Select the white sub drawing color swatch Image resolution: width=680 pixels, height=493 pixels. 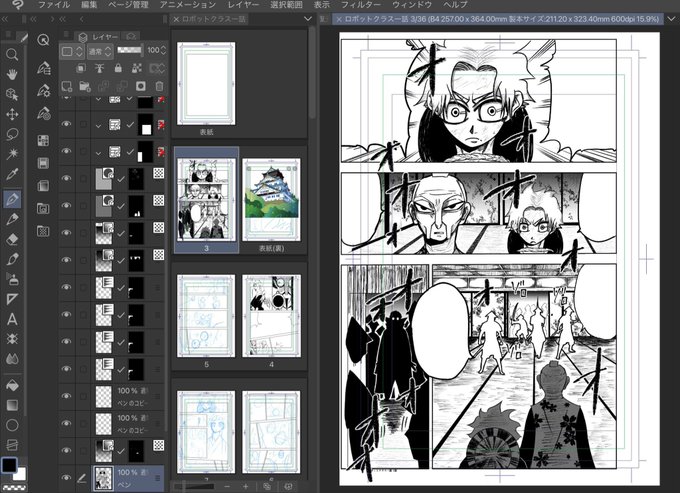click(21, 474)
